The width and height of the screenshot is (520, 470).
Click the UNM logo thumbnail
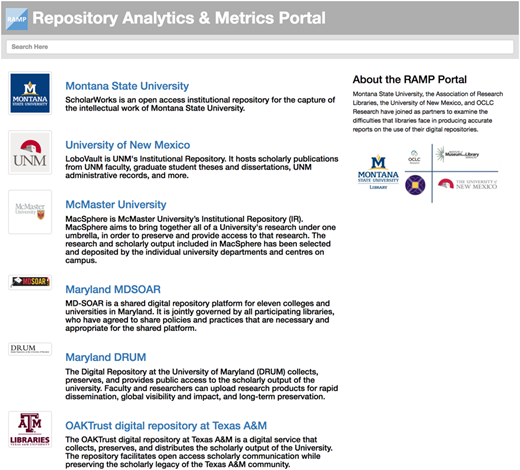(x=30, y=152)
